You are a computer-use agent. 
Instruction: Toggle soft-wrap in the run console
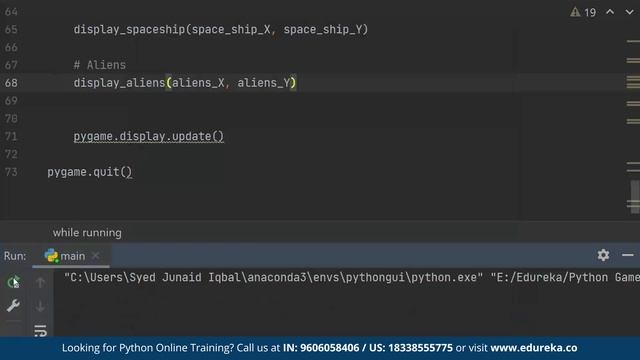pos(40,331)
